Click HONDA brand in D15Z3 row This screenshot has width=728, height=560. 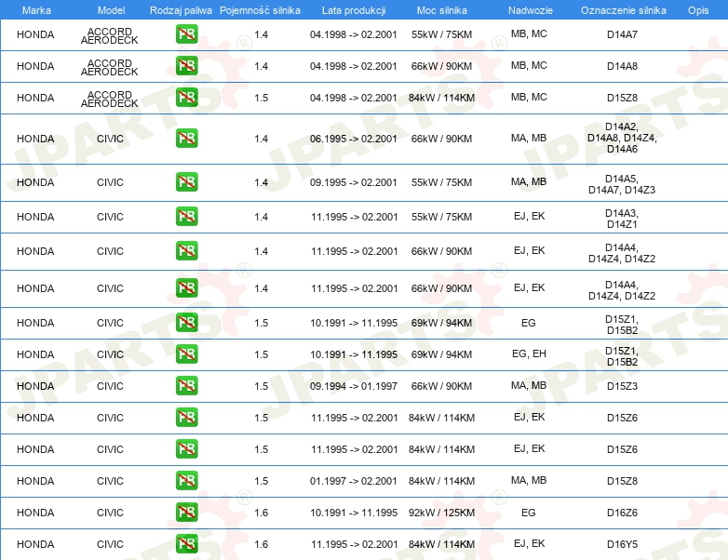(35, 386)
